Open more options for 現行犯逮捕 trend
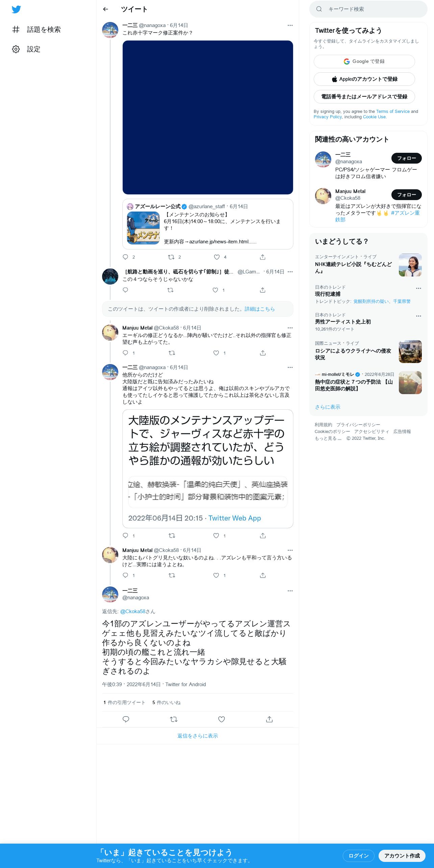 click(418, 288)
